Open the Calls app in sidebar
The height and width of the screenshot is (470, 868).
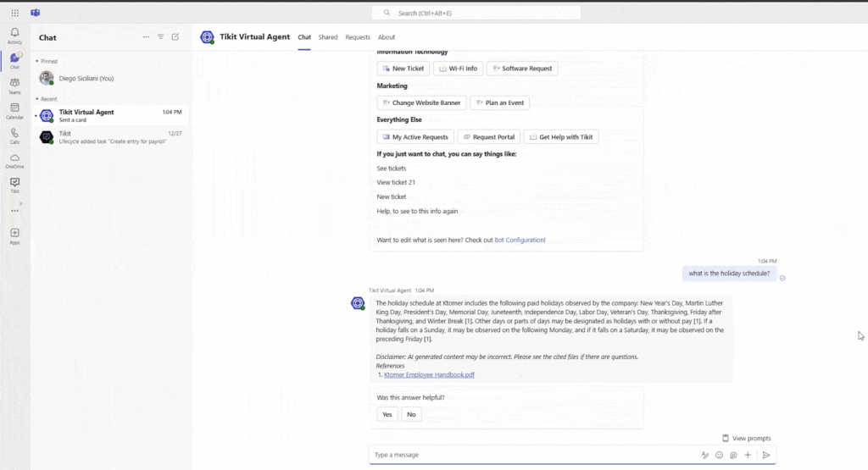15,136
